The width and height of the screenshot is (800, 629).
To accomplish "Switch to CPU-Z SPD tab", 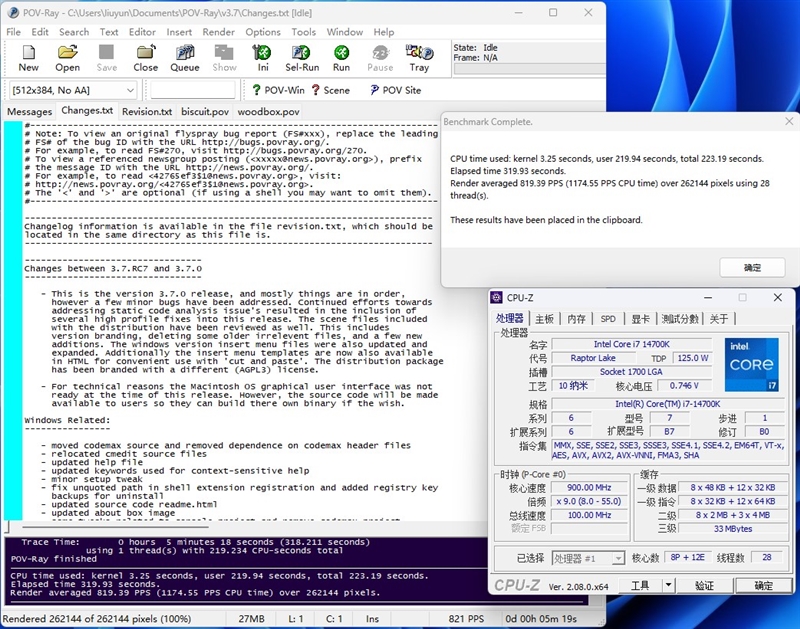I will (608, 319).
